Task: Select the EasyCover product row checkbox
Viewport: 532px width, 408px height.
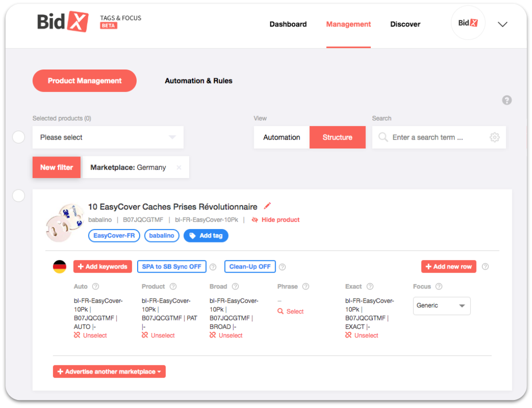Action: [x=19, y=195]
